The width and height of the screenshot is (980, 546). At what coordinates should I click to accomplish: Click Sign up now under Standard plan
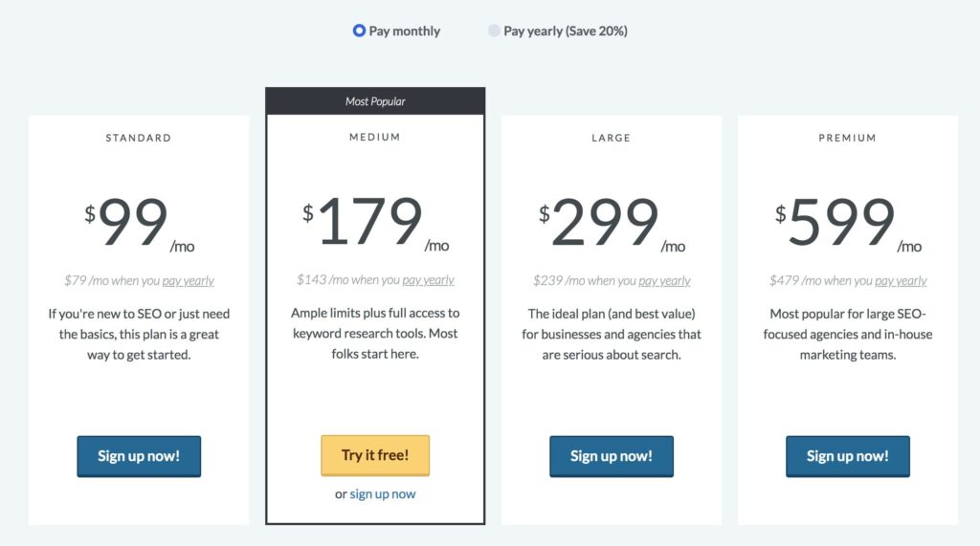[139, 456]
